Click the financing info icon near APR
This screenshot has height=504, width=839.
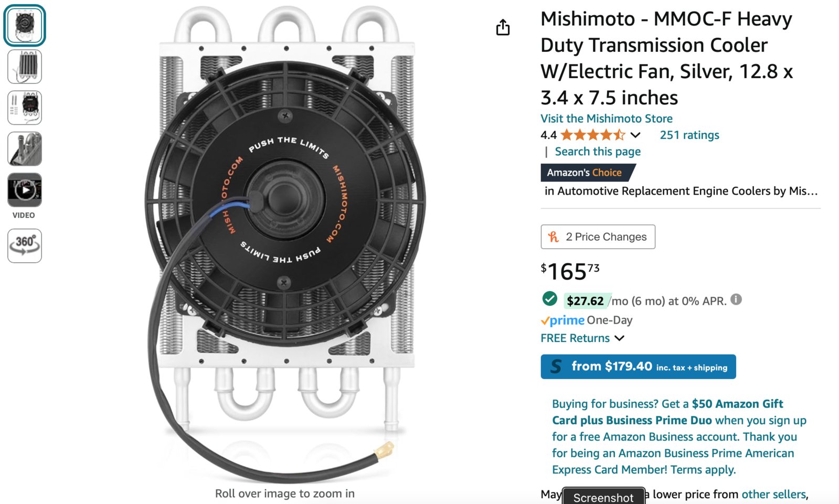736,299
